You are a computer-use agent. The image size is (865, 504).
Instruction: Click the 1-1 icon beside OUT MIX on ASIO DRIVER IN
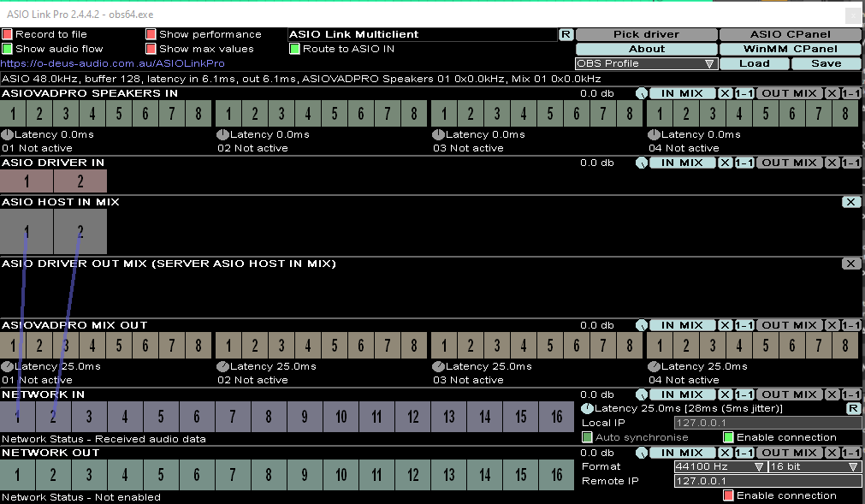(850, 162)
